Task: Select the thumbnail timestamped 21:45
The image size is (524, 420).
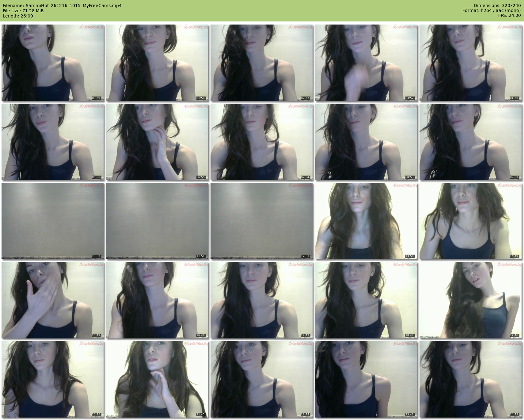Action: (157, 379)
